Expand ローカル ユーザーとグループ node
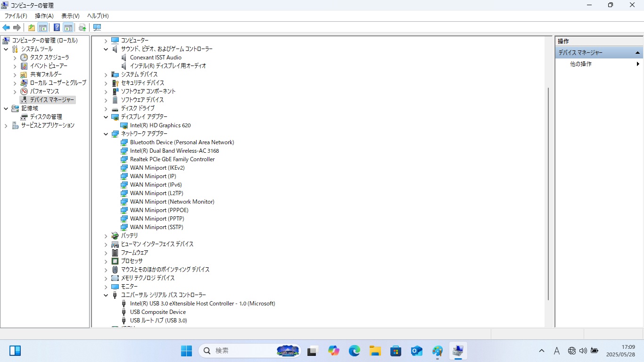644x362 pixels. pyautogui.click(x=15, y=83)
